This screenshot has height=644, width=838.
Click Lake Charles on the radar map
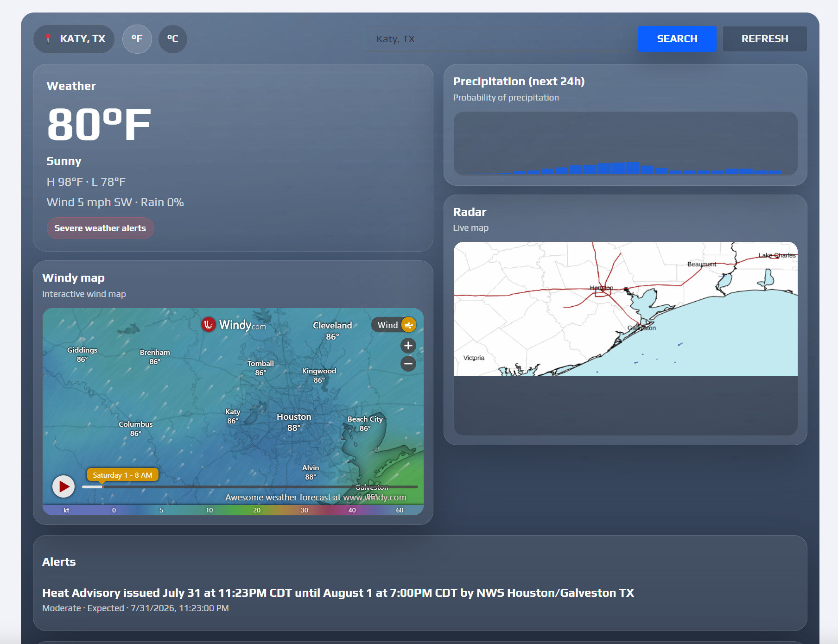[x=777, y=255]
